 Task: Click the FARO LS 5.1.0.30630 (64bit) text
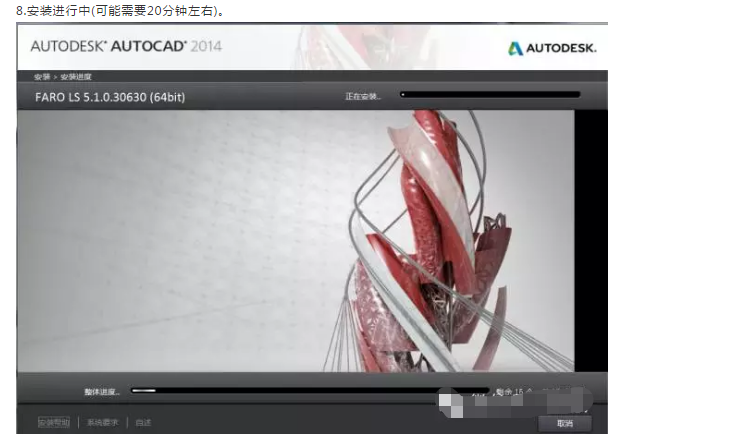[x=110, y=97]
